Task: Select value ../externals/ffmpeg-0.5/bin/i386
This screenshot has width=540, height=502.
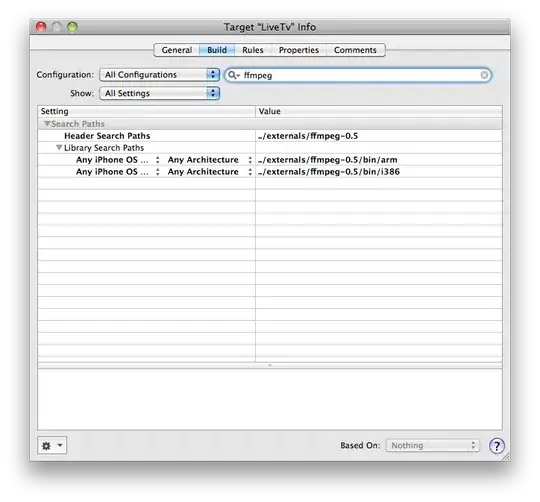Action: [329, 171]
